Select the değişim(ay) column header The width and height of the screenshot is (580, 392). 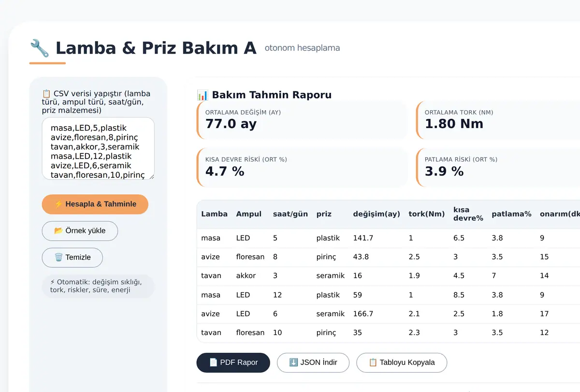click(x=377, y=214)
